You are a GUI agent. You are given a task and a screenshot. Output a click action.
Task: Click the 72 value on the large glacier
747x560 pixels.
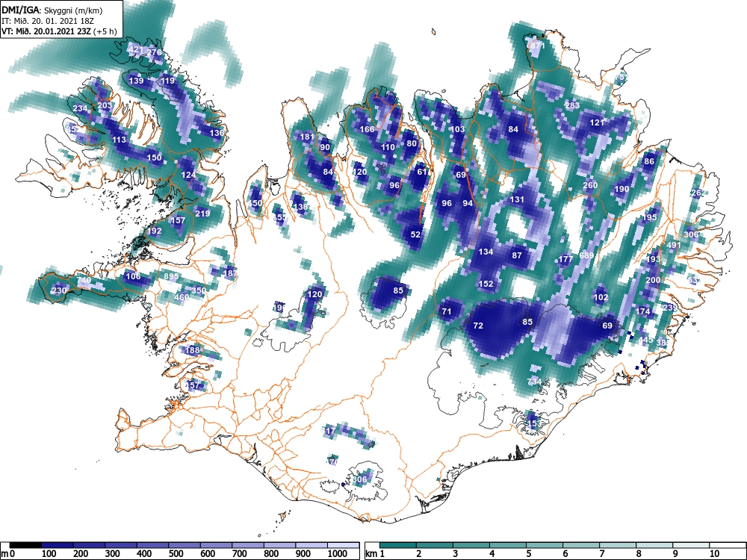coord(478,326)
